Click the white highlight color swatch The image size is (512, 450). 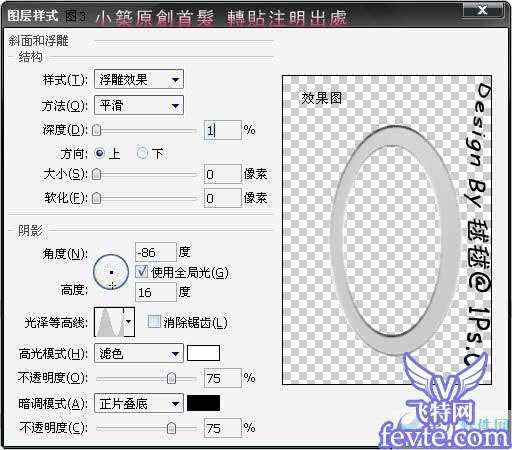point(203,353)
